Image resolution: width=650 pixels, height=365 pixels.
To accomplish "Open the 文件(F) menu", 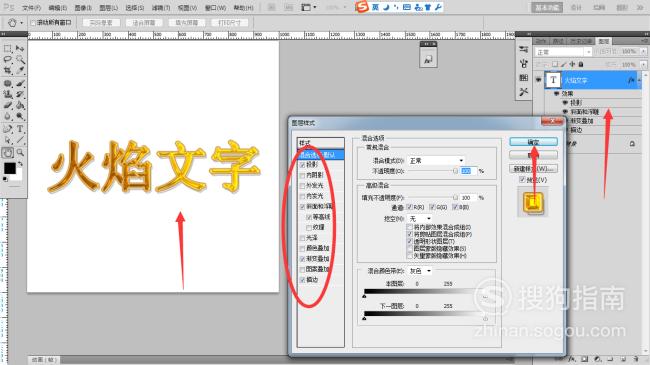I will tap(31, 7).
